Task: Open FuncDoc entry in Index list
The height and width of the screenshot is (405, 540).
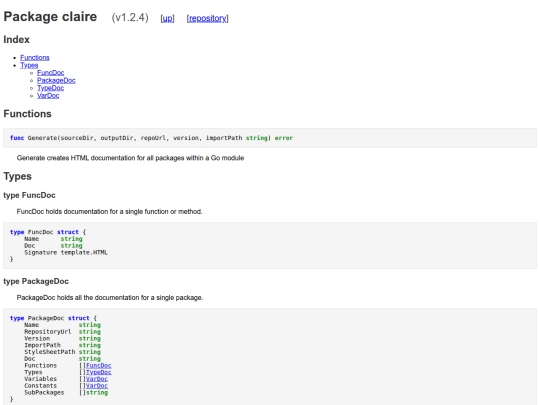Action: [51, 73]
